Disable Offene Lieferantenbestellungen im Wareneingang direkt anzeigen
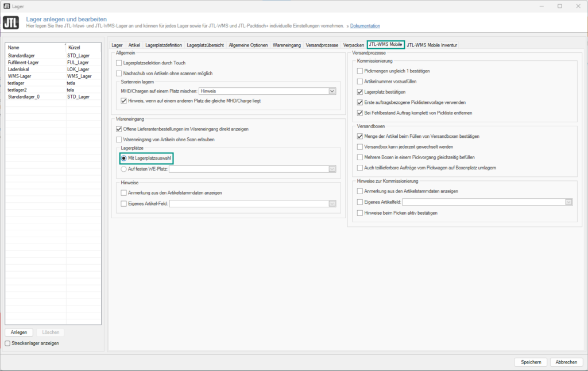 (x=119, y=130)
